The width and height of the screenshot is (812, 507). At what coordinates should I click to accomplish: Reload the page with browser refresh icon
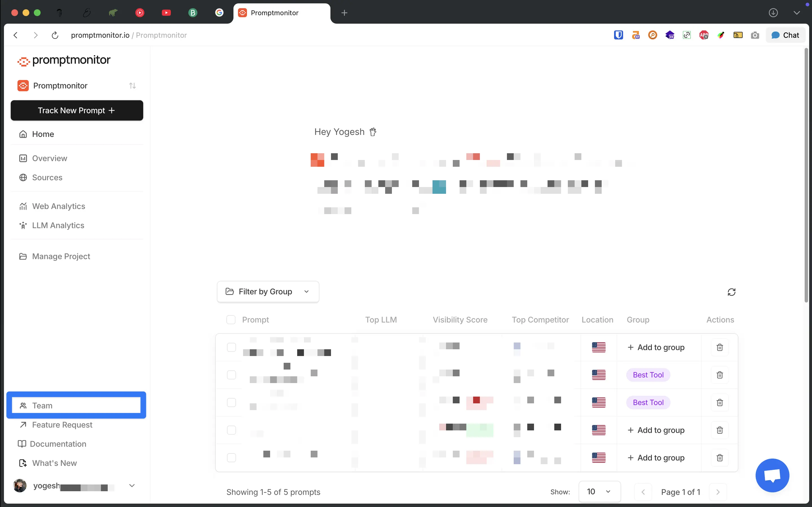click(x=55, y=35)
